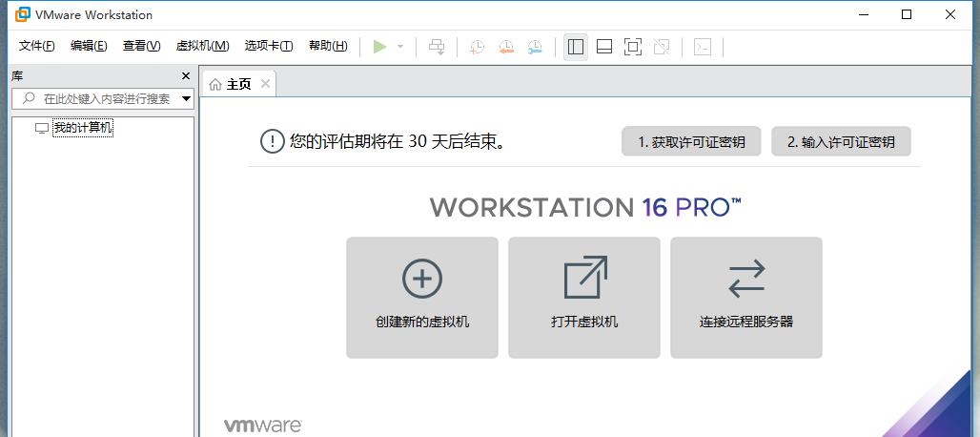Enter full screen mode icon
Viewport: 980px width, 437px height.
point(633,47)
